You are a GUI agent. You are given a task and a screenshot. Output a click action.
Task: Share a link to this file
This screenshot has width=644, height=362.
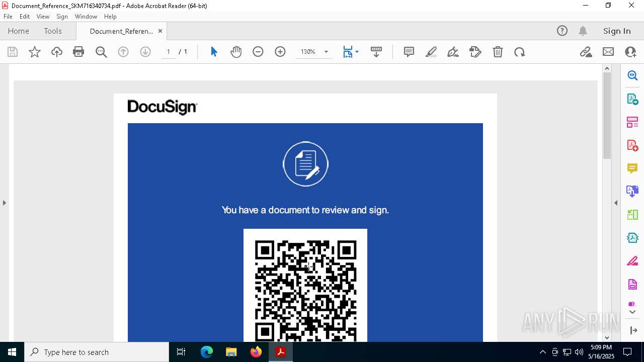[586, 52]
